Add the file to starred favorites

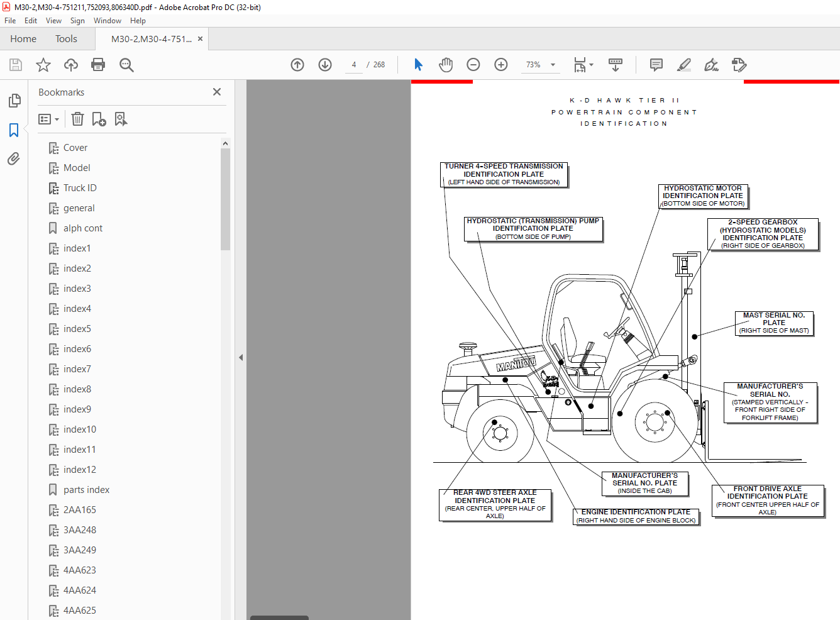pos(43,65)
